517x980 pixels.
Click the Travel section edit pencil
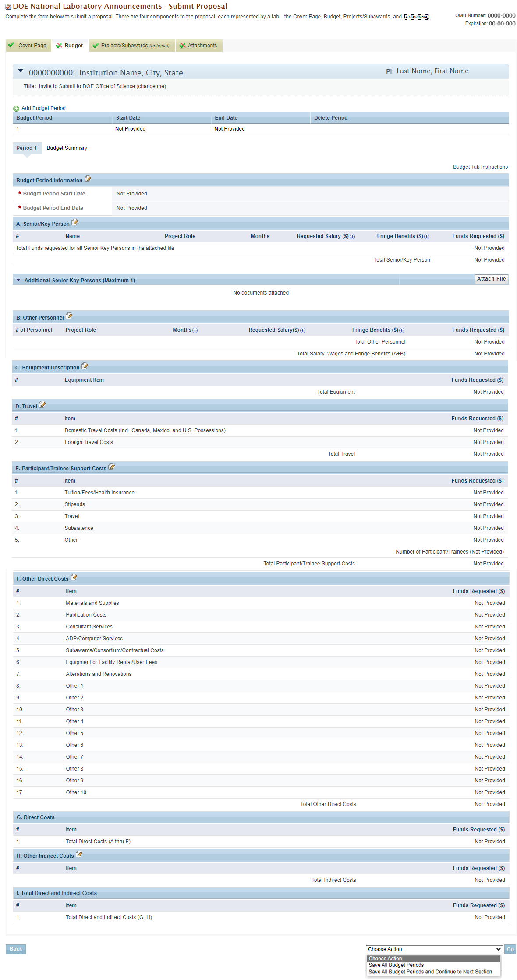pos(42,405)
